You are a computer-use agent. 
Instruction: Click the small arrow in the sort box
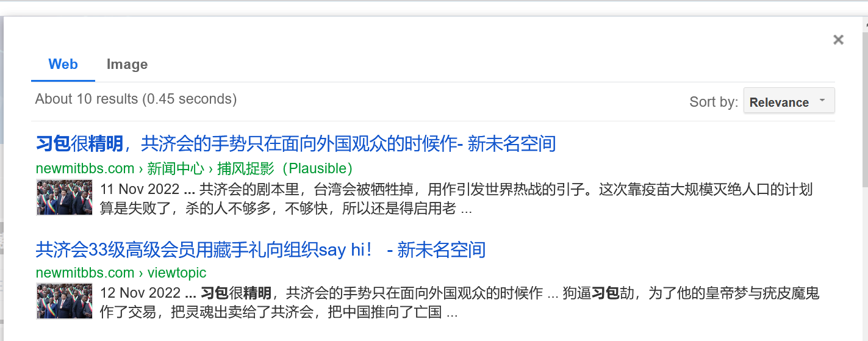coord(822,99)
